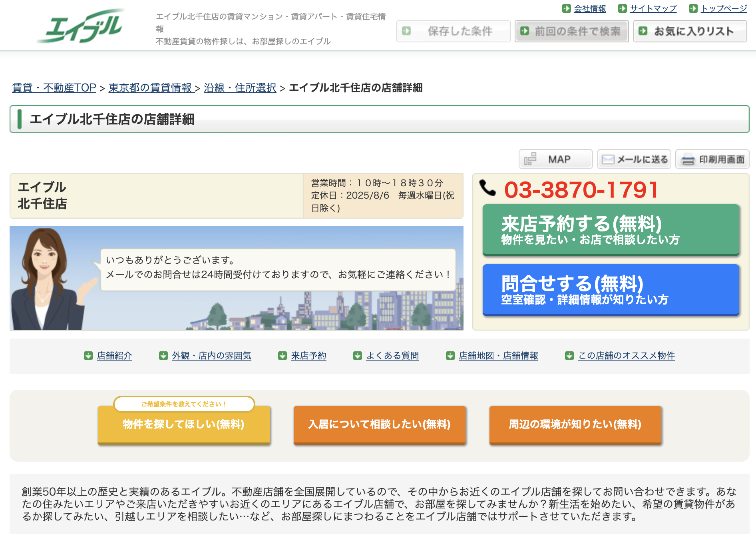Click the printer icon for 印刷用画面
This screenshot has width=756, height=534.
[x=688, y=159]
